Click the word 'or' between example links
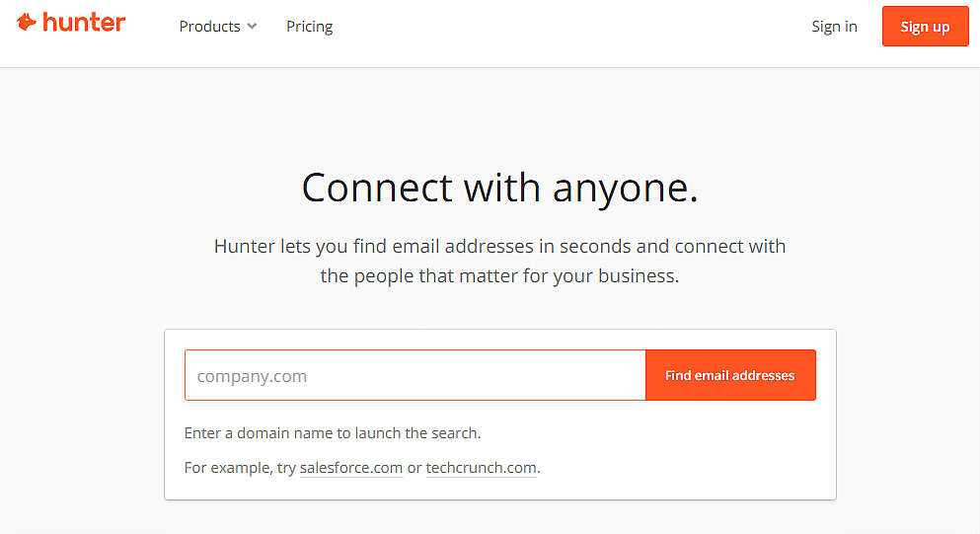The height and width of the screenshot is (534, 980). tap(415, 468)
